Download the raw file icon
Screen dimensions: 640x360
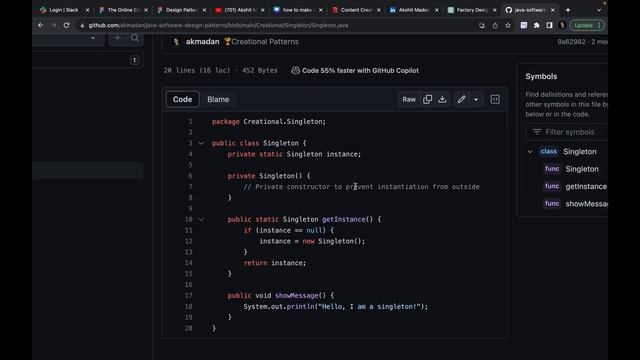coord(442,99)
